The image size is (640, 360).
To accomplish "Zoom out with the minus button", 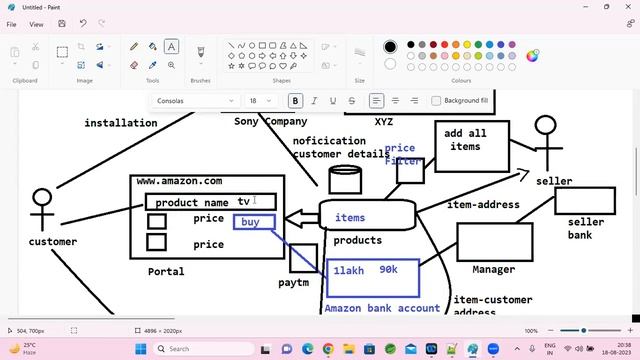I will click(x=551, y=330).
